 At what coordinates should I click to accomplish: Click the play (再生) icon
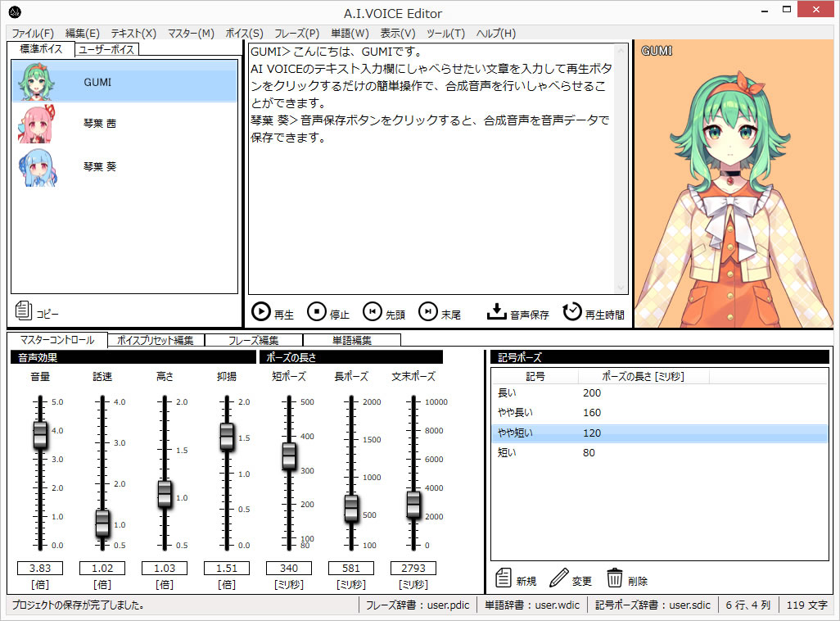pyautogui.click(x=261, y=311)
